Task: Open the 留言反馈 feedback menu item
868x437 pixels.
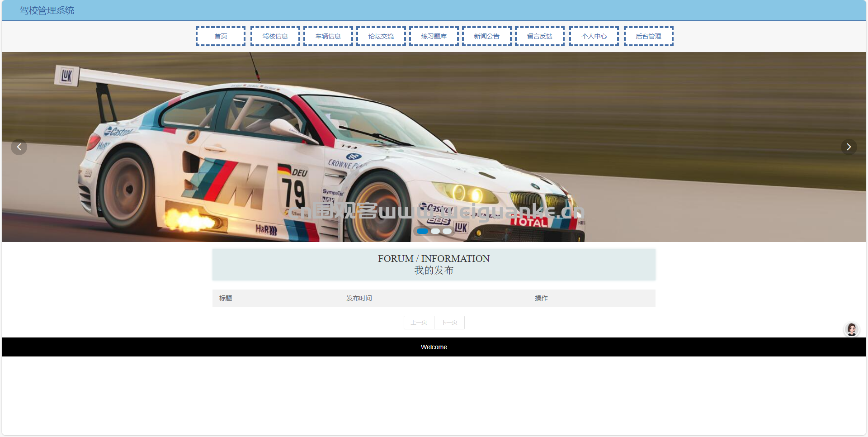Action: 540,36
